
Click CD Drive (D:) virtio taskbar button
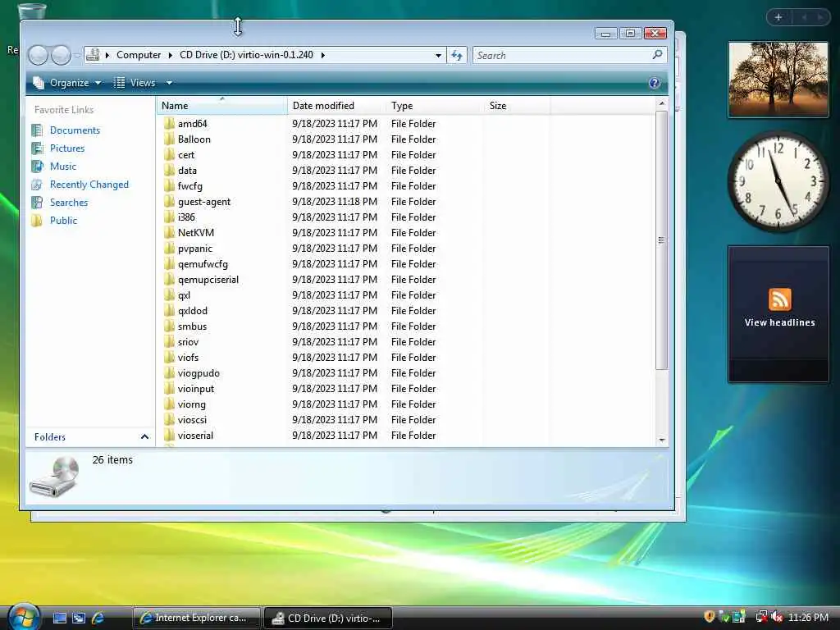(x=328, y=618)
